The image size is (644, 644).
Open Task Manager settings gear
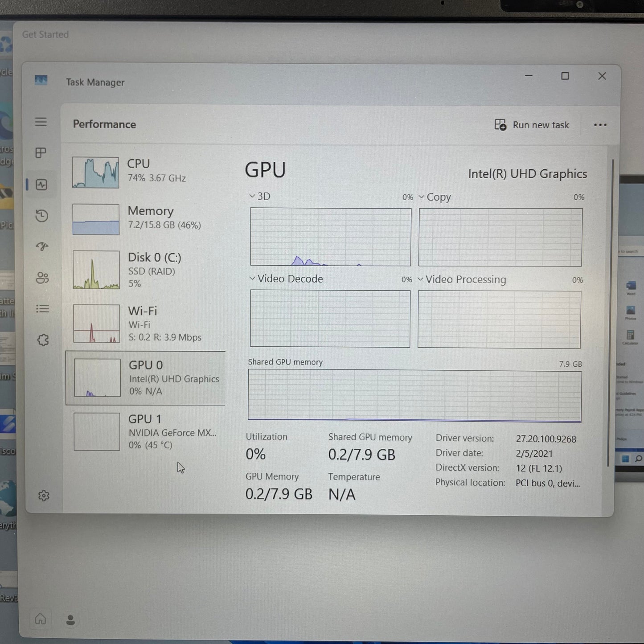(44, 496)
